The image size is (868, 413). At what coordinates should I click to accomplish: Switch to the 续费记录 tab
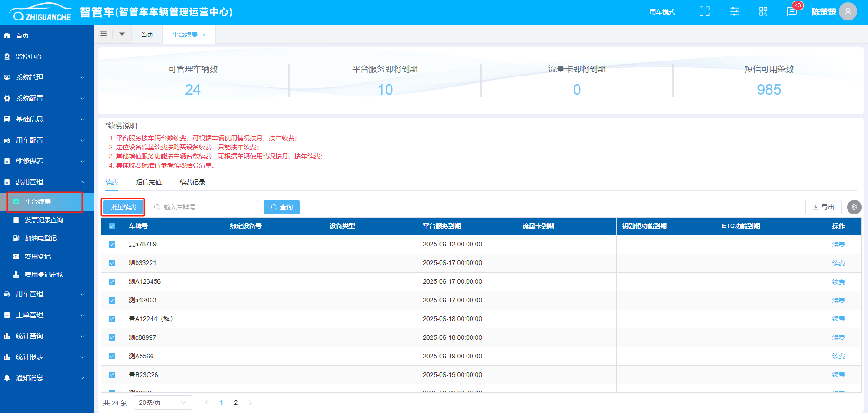(192, 182)
